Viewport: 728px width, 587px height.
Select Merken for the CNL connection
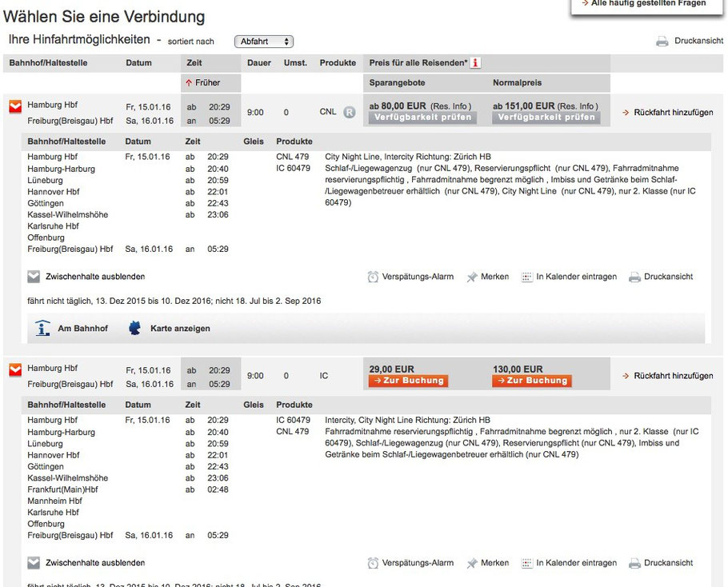[495, 277]
